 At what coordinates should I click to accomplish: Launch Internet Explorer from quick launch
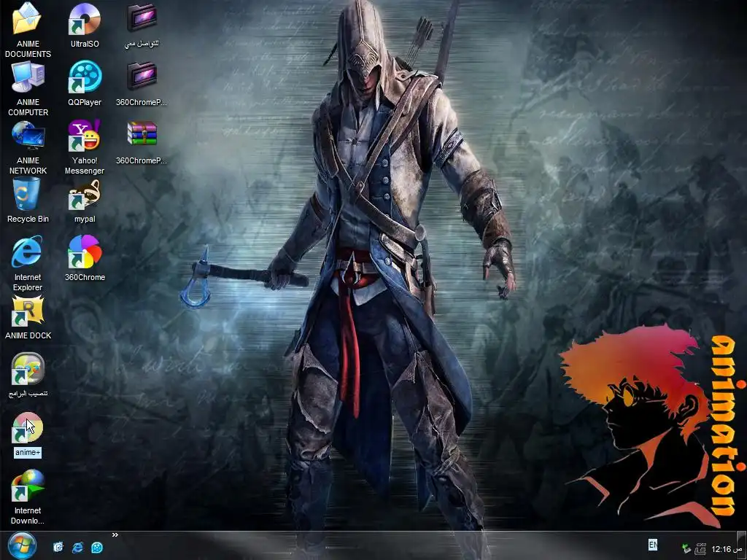(77, 547)
